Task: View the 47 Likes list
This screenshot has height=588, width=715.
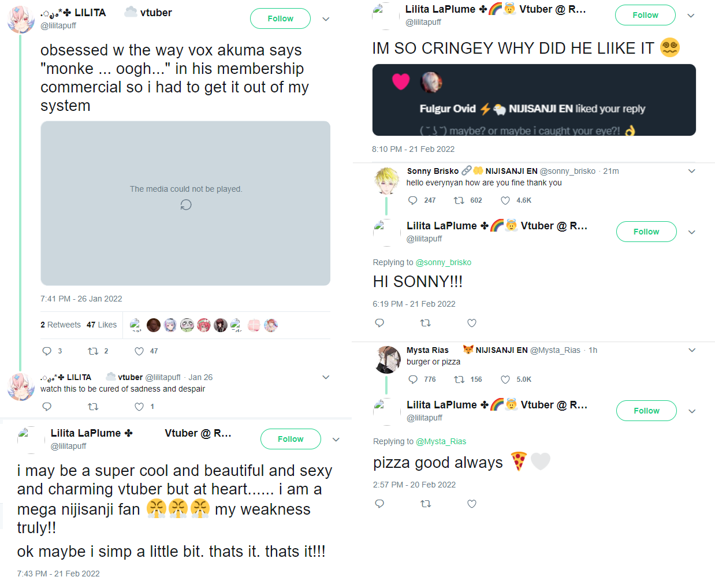Action: (x=102, y=325)
